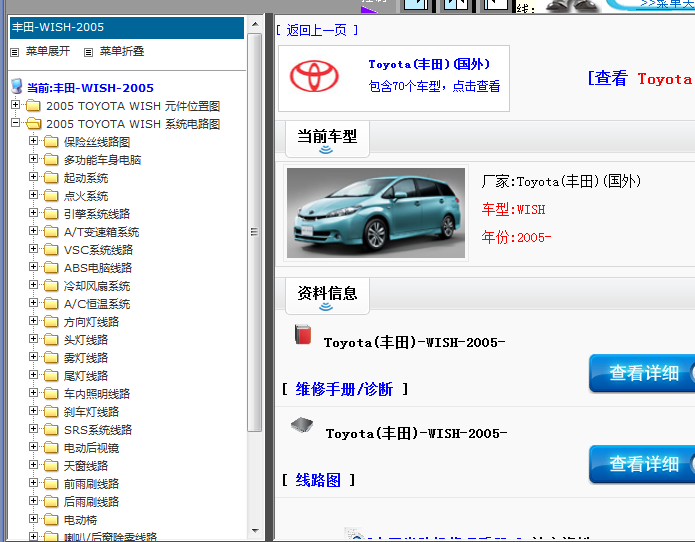Image resolution: width=695 pixels, height=542 pixels.
Task: Expand the 保险丝线路图 tree node
Action: (x=33, y=140)
